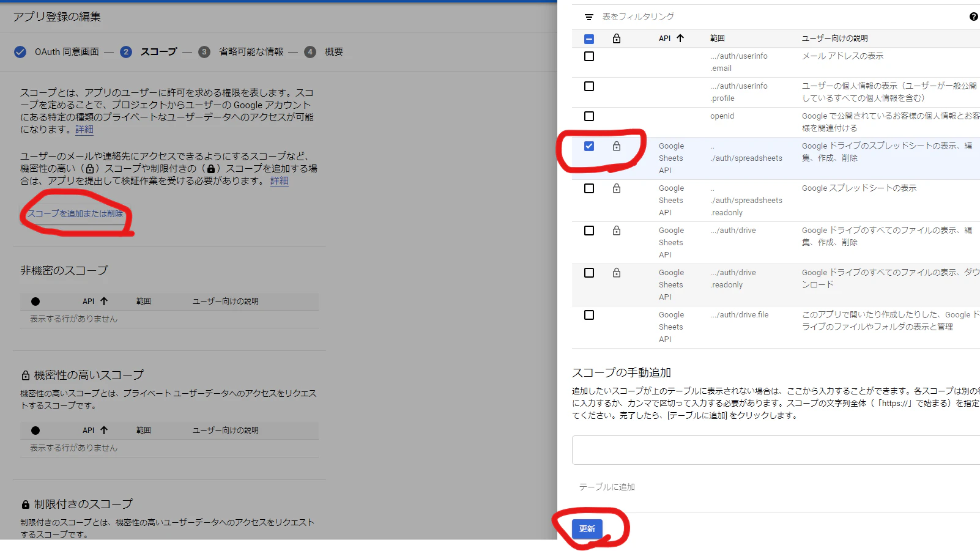Image resolution: width=980 pixels, height=551 pixels.
Task: Click the '.../auth/drive.file' scope cell
Action: tap(740, 315)
